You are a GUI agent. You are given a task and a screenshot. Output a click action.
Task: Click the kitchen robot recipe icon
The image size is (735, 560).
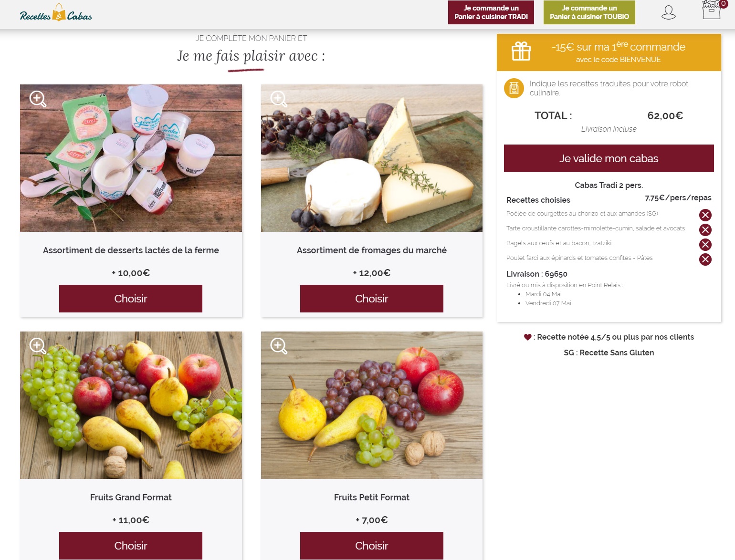(514, 88)
